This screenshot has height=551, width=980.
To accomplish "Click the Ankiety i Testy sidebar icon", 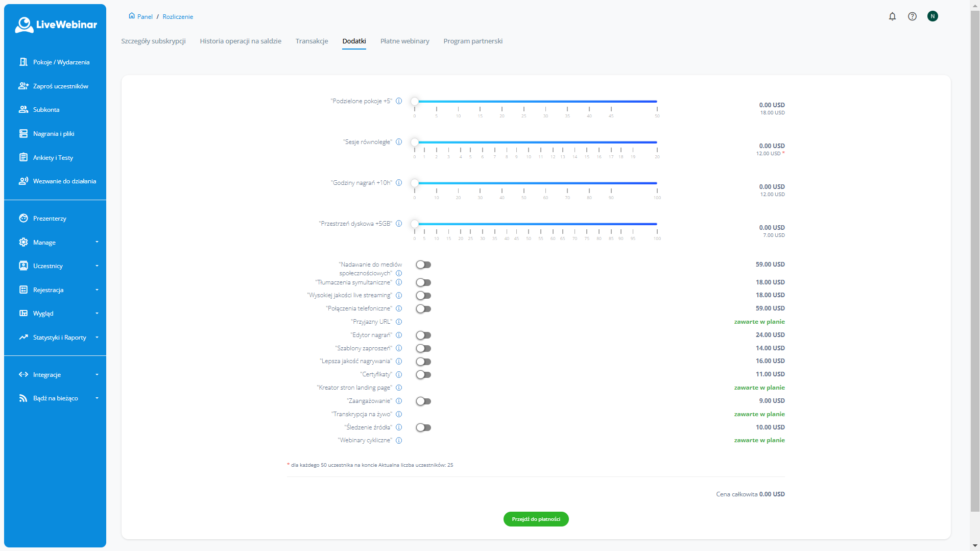I will [23, 157].
